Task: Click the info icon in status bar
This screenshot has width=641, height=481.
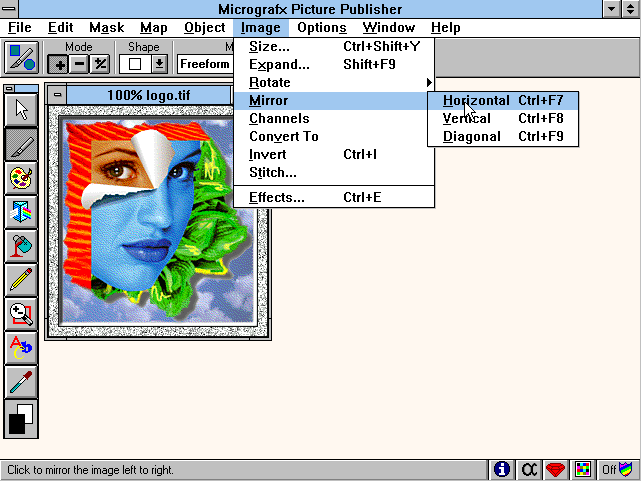Action: (x=502, y=470)
